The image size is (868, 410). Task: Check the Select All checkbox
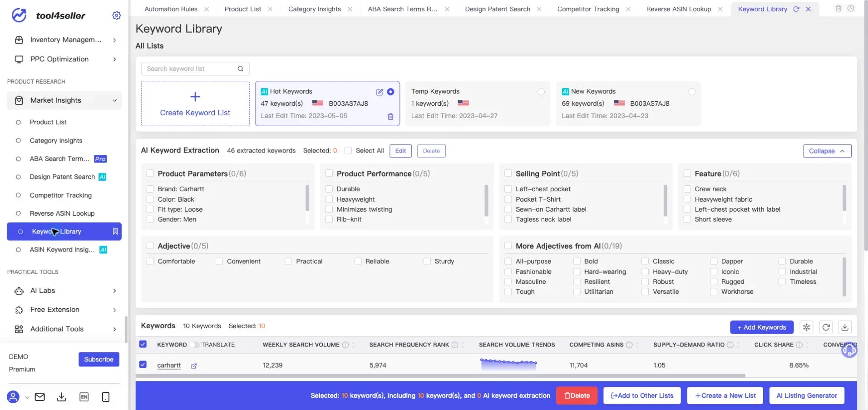(x=348, y=151)
